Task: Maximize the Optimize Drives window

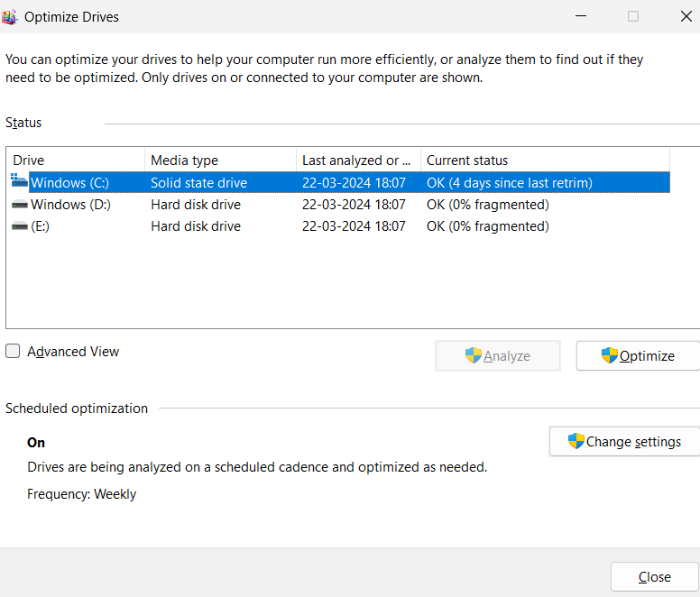Action: point(633,16)
